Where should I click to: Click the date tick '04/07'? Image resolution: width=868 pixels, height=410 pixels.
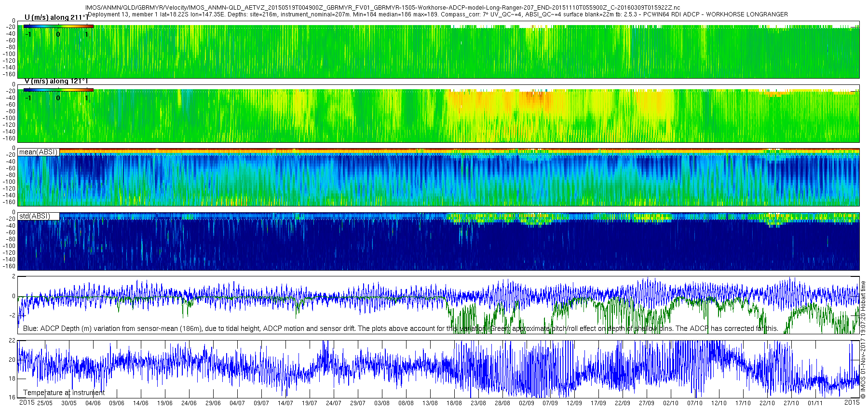237,403
